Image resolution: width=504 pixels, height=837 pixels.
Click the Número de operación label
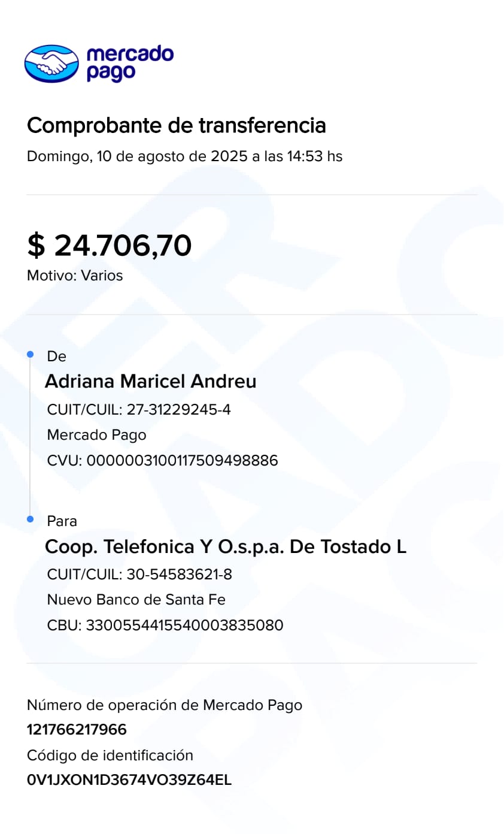coord(165,705)
